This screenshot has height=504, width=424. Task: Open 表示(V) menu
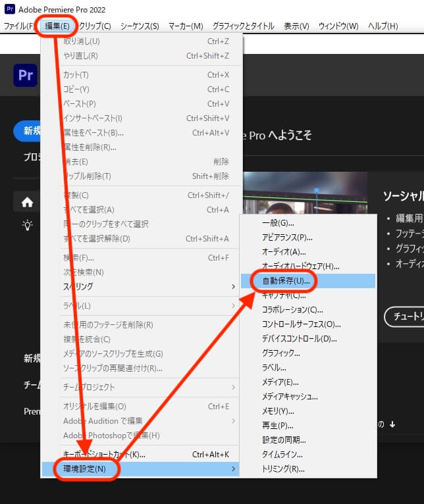point(296,26)
